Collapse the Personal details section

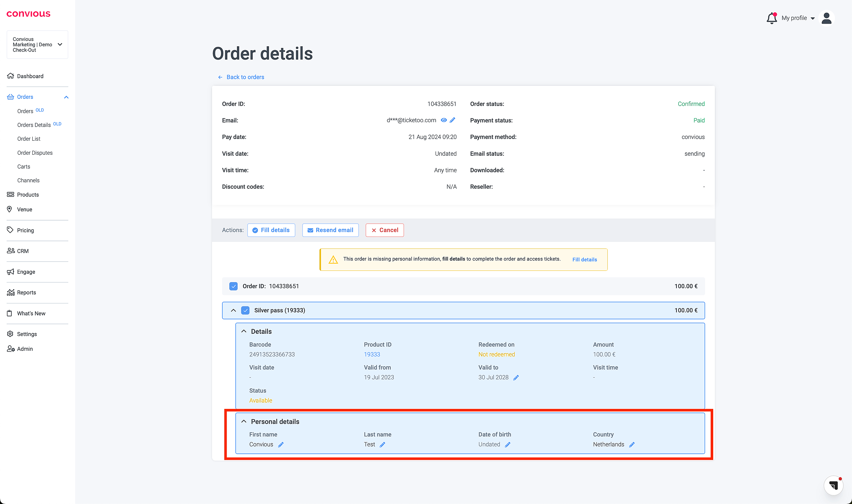pyautogui.click(x=244, y=421)
